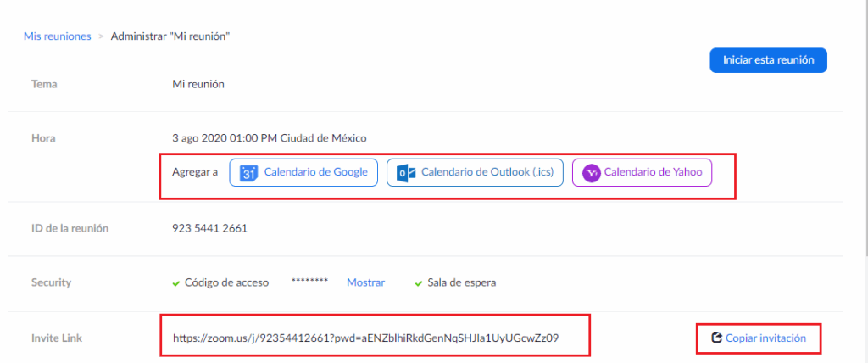Add meeting to Calendario de Yahoo
The width and height of the screenshot is (868, 363).
[653, 172]
